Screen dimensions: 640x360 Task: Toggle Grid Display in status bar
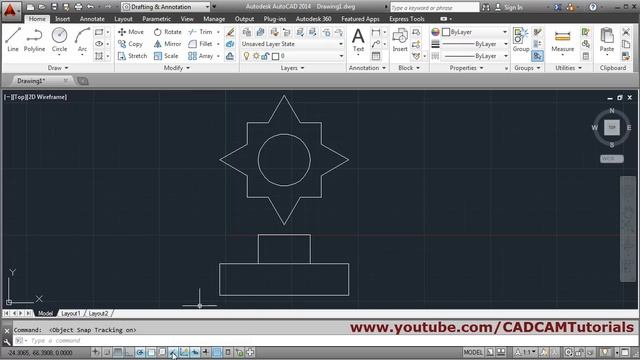tap(118, 352)
